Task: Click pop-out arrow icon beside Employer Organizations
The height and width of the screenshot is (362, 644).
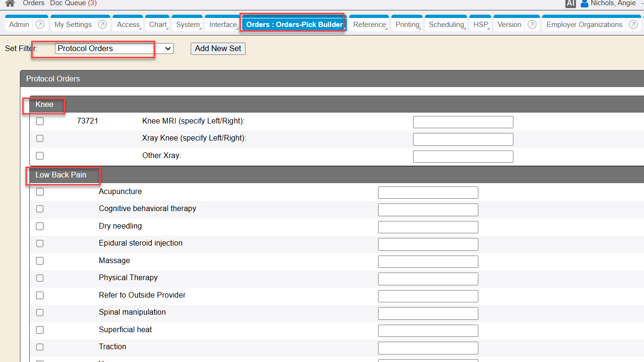Action: click(633, 25)
